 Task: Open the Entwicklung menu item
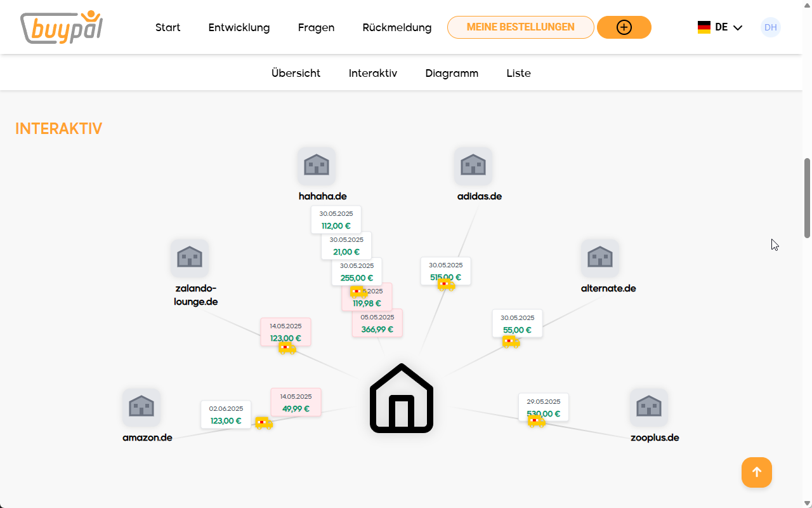(x=239, y=27)
